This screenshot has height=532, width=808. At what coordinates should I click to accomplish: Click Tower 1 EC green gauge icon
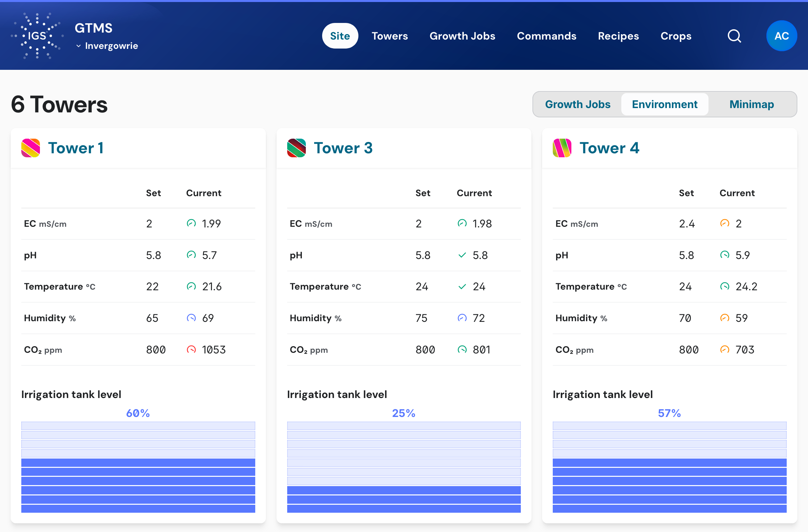pyautogui.click(x=191, y=223)
